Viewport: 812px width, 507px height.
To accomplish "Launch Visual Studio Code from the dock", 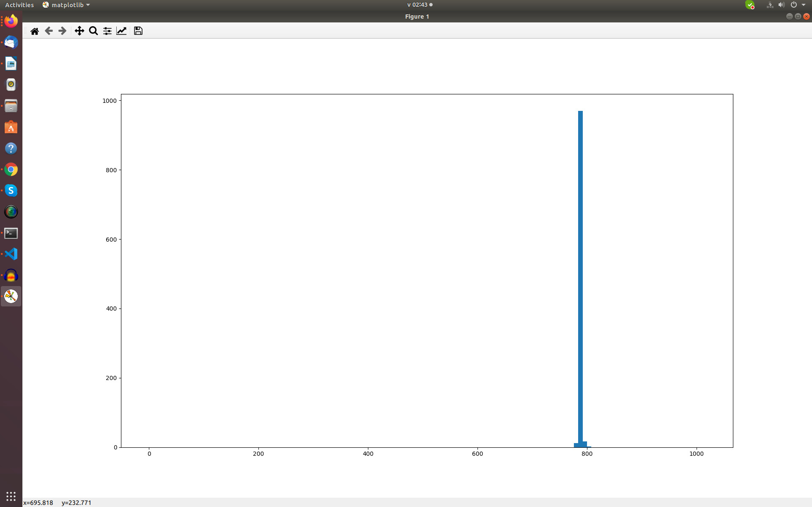I will (11, 254).
